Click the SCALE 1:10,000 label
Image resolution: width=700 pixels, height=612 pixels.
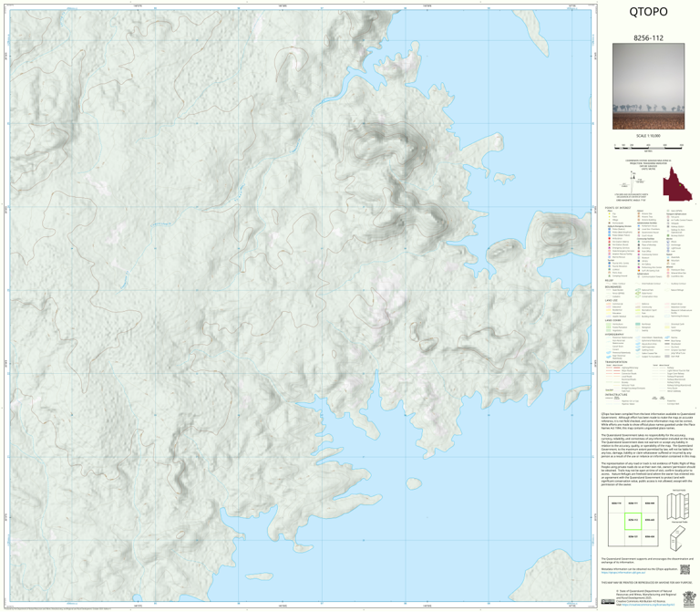tap(648, 136)
